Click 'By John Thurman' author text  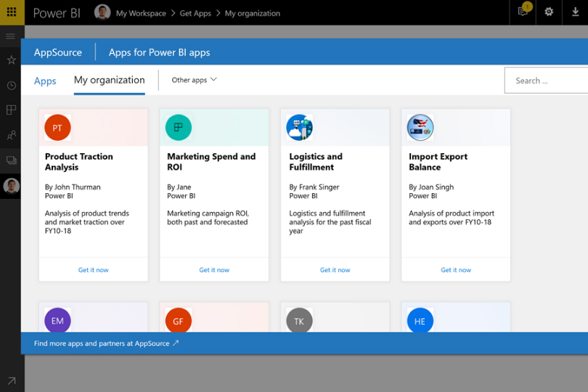tap(73, 187)
